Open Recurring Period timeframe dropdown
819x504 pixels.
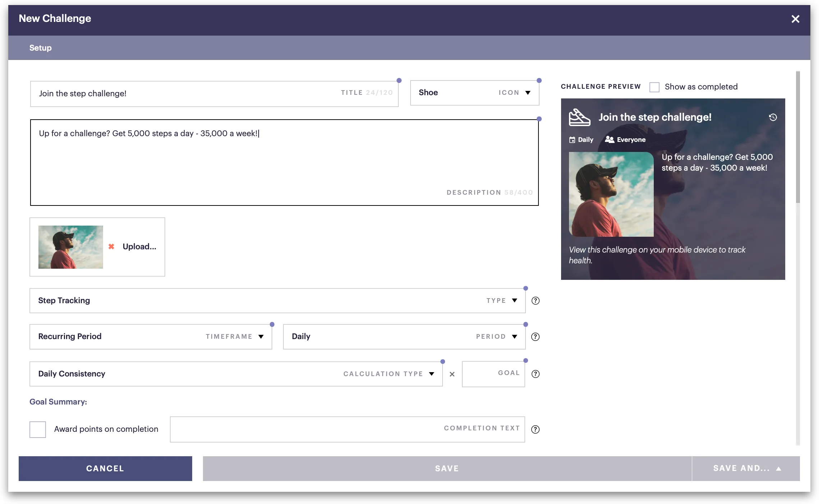pyautogui.click(x=151, y=337)
